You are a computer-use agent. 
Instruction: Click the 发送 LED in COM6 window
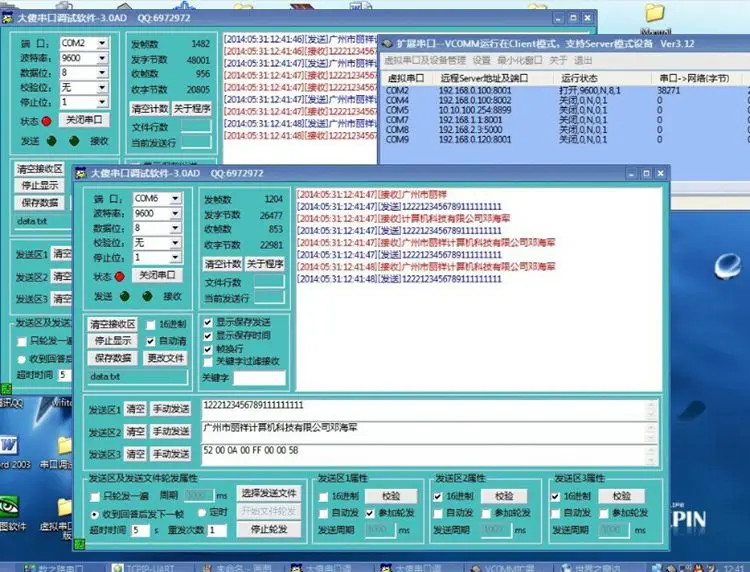125,297
